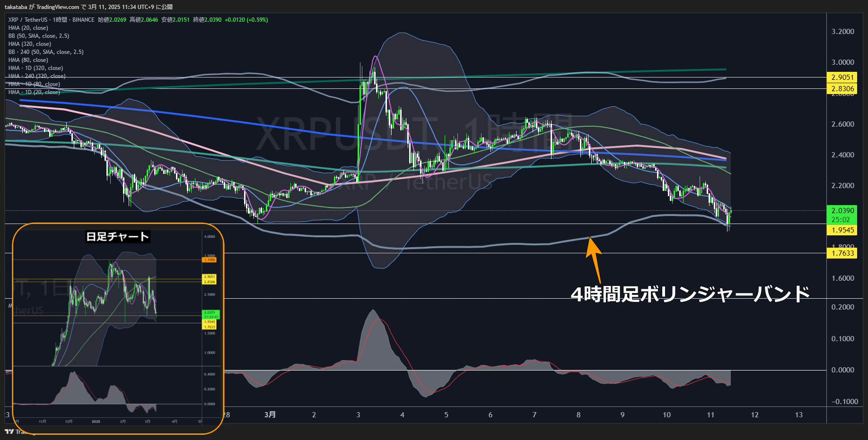Select the HMA · 1D (20, close) legend

point(34,92)
